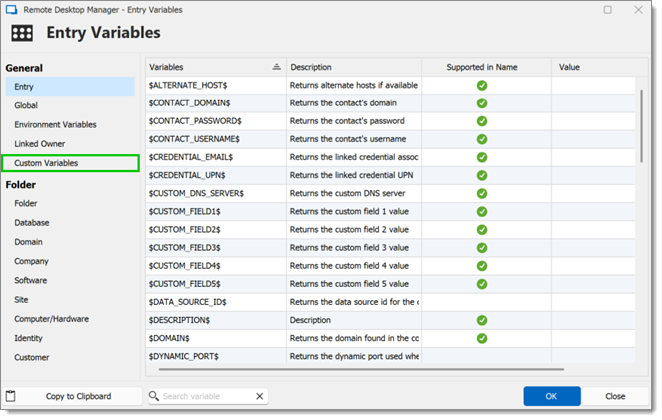Select the $CREDENTIAL_EMAIL$ variable
Screen dimensions: 662x420
point(191,157)
